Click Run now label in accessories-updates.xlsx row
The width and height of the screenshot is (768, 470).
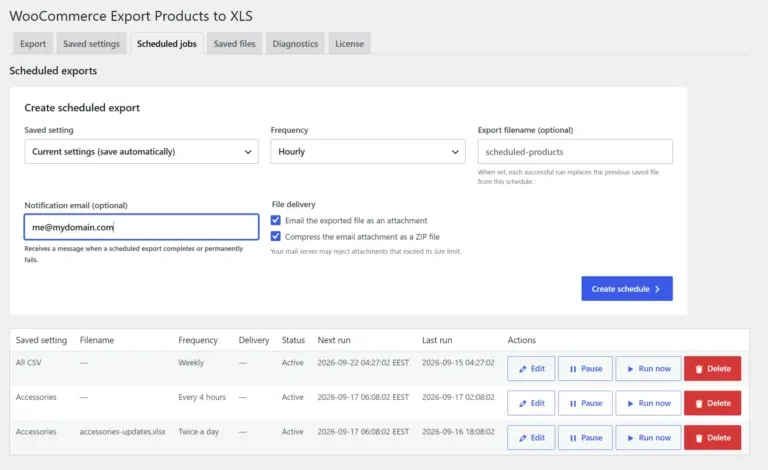(654, 438)
